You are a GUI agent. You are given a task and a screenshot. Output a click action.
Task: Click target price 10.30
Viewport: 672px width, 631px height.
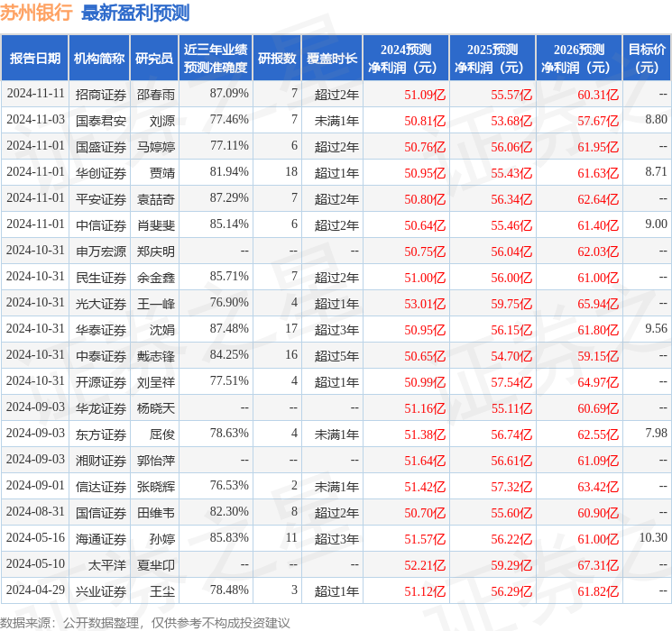[x=653, y=537]
